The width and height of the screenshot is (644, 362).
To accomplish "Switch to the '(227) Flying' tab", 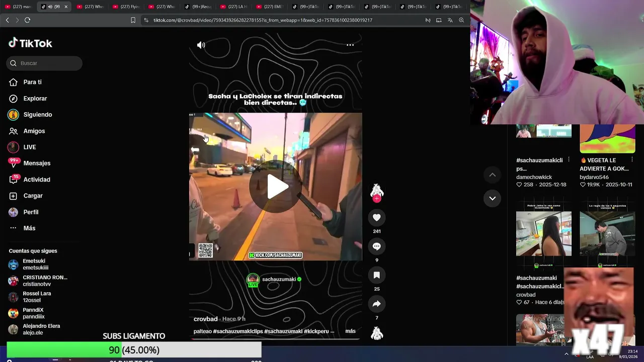I will 126,7.
